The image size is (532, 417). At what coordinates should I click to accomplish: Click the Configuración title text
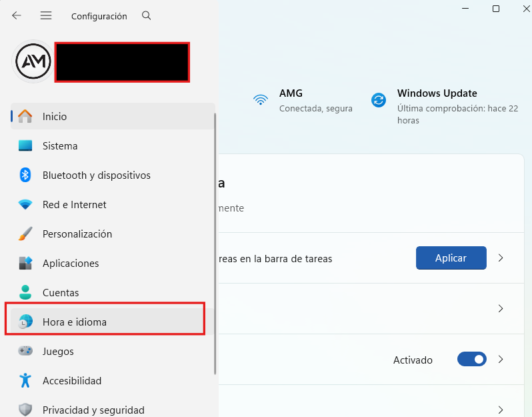(x=99, y=16)
